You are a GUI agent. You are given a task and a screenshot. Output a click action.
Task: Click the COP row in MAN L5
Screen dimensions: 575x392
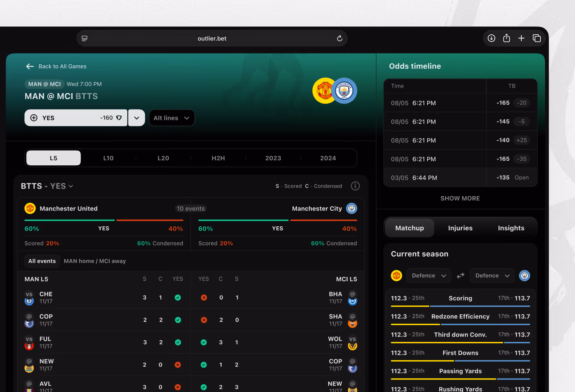click(x=104, y=320)
